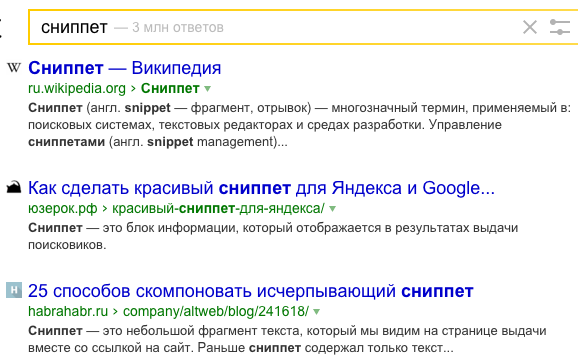Open '25 способов скомпоновать исчерпывающий сниппет' title
This screenshot has width=578, height=364.
(x=251, y=291)
